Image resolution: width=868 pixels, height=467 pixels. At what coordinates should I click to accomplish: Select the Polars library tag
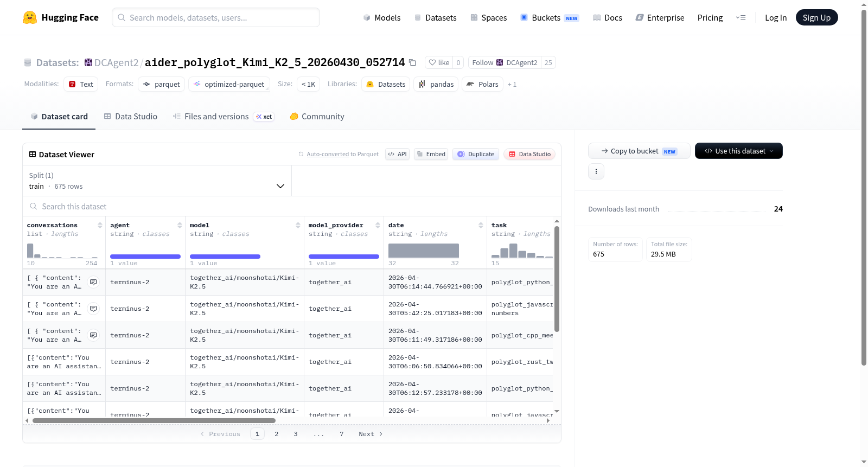tap(482, 84)
